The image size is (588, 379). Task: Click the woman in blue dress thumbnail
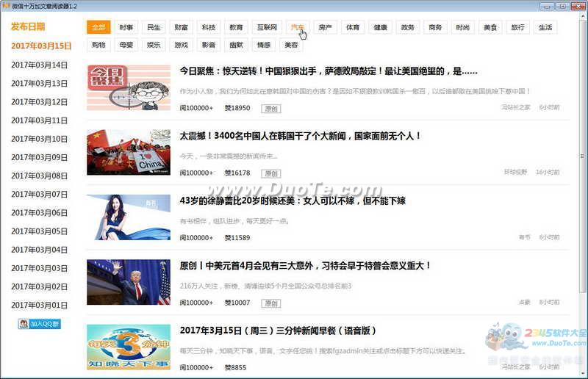click(129, 217)
